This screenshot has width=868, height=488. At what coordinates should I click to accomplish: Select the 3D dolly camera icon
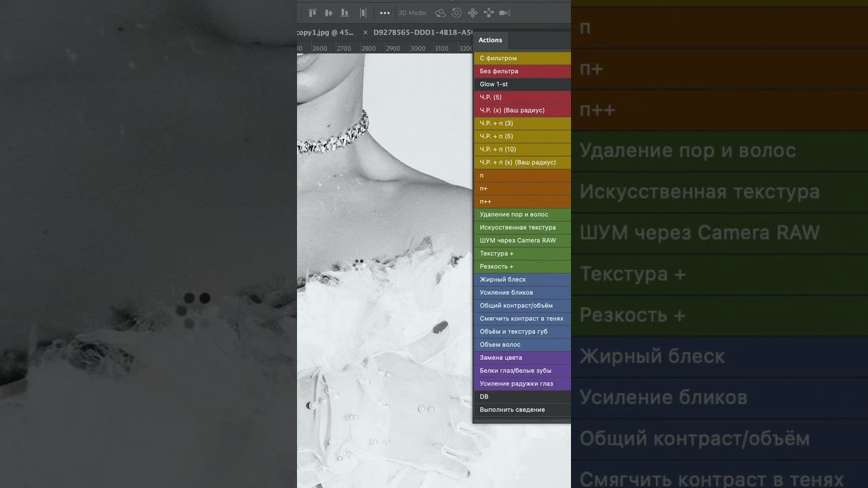click(x=503, y=12)
